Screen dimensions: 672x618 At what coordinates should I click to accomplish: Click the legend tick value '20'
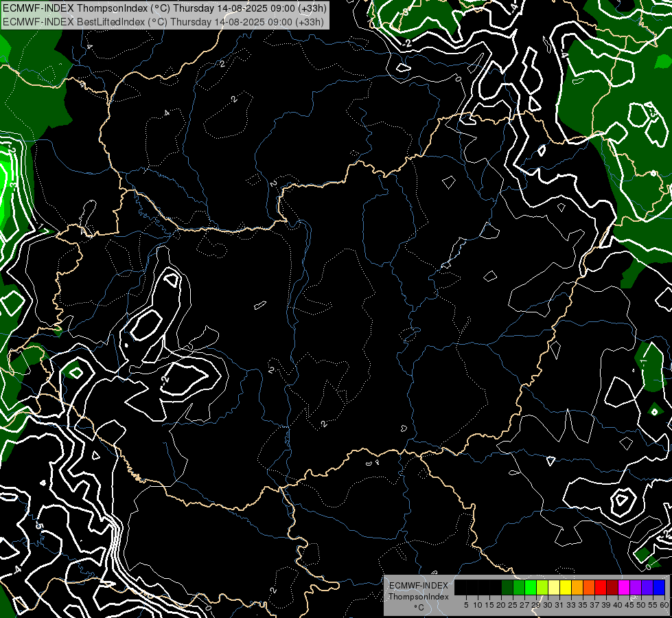[501, 605]
